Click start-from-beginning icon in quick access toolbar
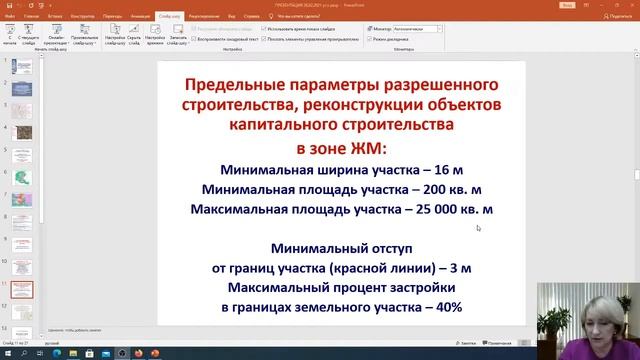This screenshot has height=360, width=640. click(41, 5)
